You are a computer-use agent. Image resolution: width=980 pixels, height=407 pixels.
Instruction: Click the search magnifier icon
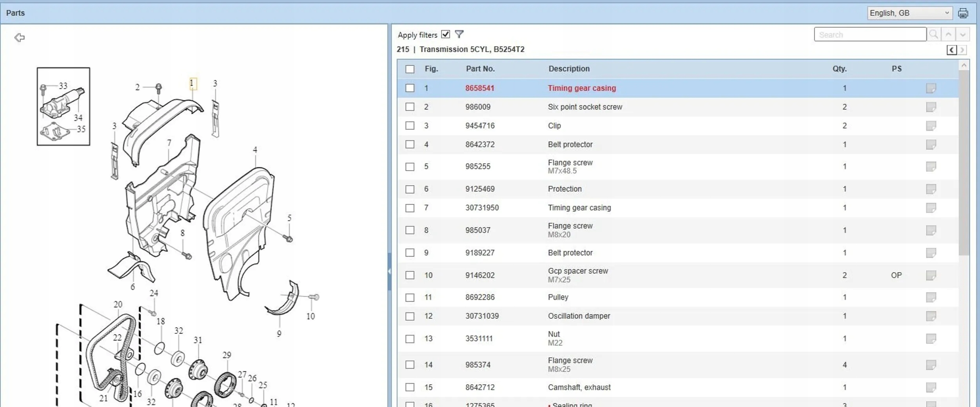[x=934, y=35]
